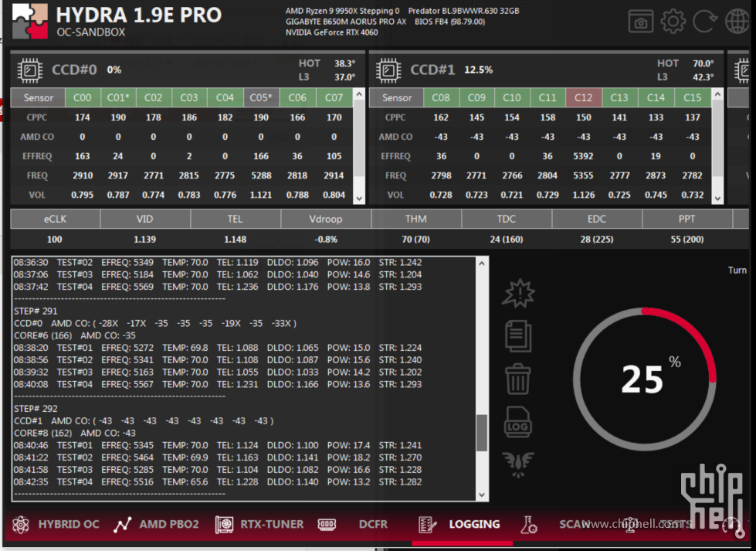This screenshot has width=756, height=551.
Task: Click FREQ value 5288 under C05*
Action: point(261,175)
